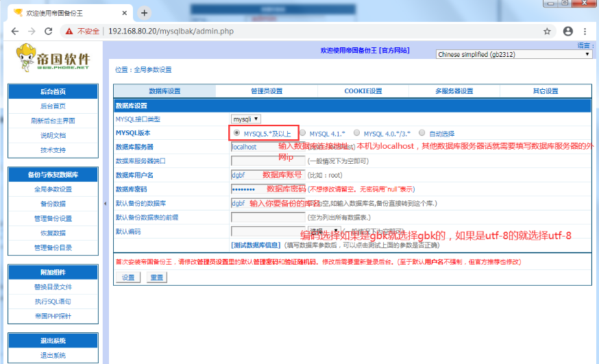The width and height of the screenshot is (599, 364).
Task: Open Chinese simplified language dropdown
Action: point(514,55)
